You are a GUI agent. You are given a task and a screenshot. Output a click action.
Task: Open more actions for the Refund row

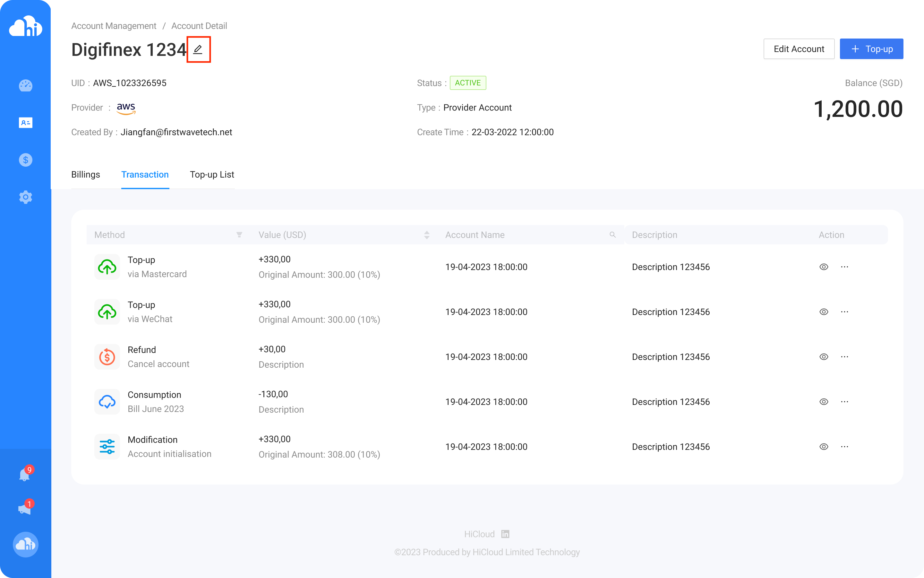click(844, 357)
